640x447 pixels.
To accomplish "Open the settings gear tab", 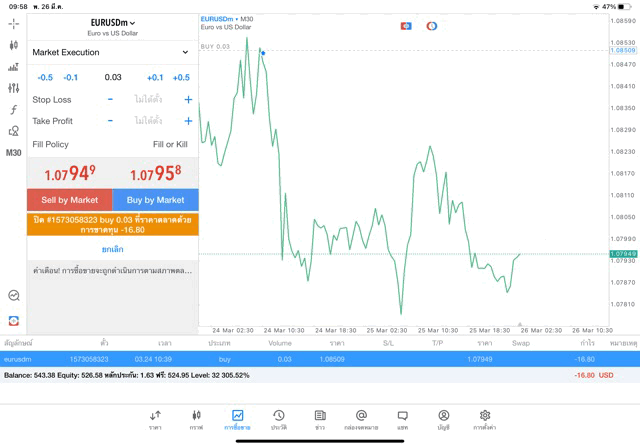I will click(x=484, y=420).
